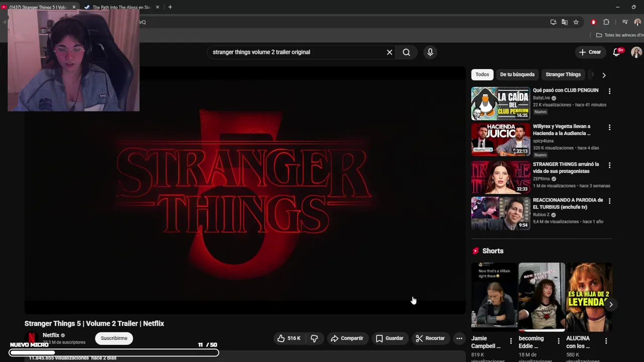644x362 pixels.
Task: Open Rubius Z channel name
Action: [x=541, y=215]
